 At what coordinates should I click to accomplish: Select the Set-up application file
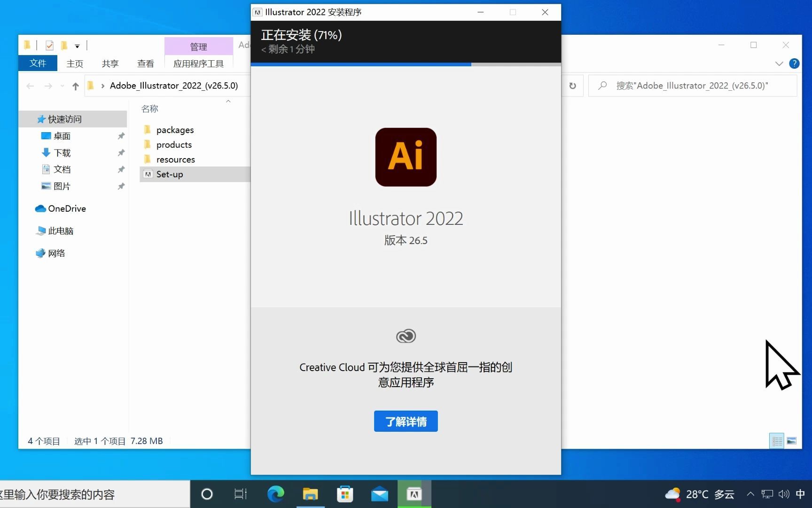point(170,174)
